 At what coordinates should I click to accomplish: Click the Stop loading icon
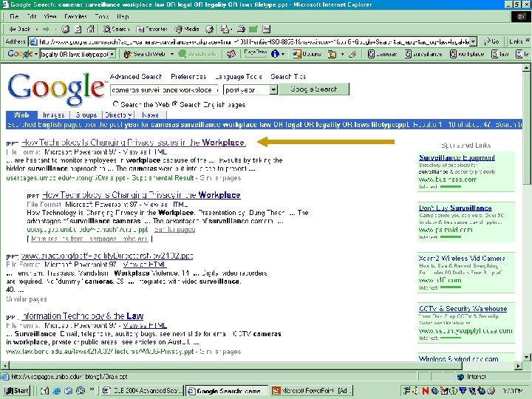(65, 29)
